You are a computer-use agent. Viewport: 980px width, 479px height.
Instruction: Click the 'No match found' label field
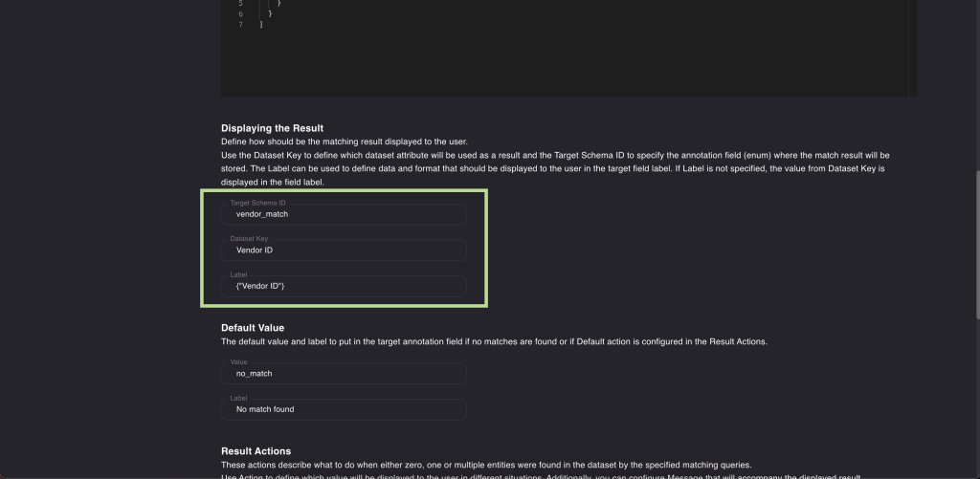[x=344, y=409]
